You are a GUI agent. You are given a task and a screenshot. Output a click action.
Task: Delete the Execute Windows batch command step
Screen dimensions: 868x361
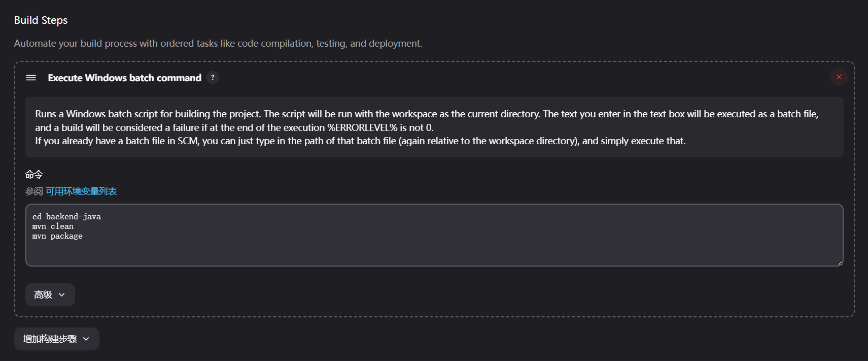pos(839,77)
